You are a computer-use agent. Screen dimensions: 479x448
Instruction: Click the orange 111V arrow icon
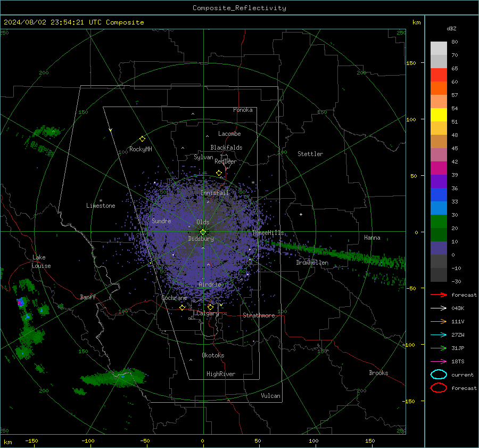(x=439, y=321)
